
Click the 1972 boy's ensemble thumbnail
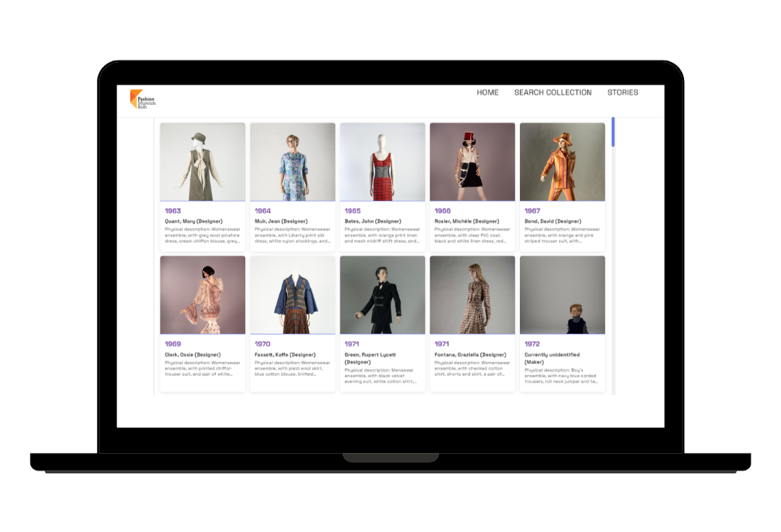point(562,294)
